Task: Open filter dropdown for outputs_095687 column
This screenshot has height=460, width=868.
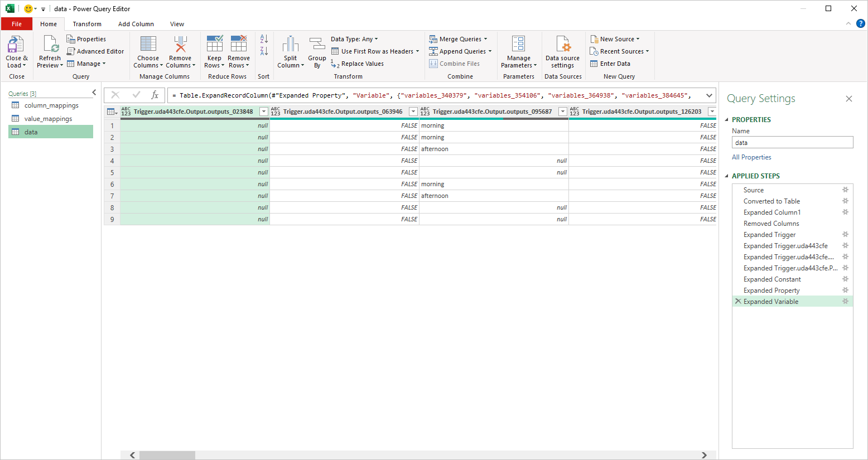Action: (x=563, y=112)
